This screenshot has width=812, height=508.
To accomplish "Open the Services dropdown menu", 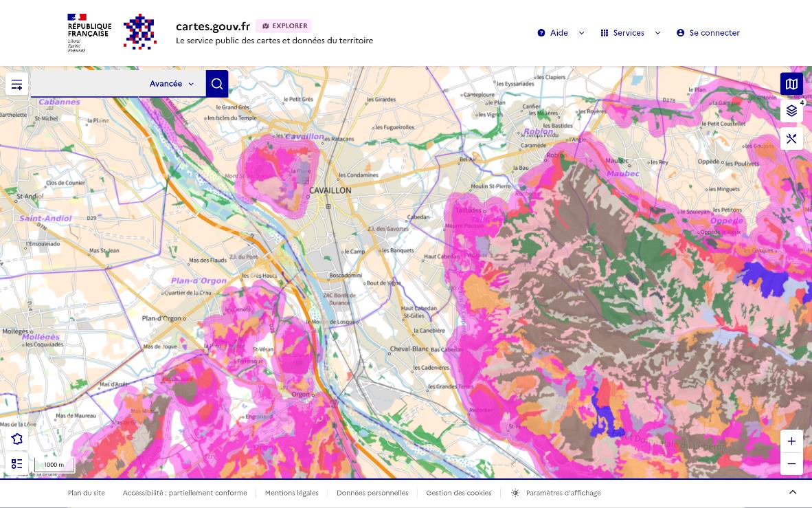I will [x=630, y=33].
